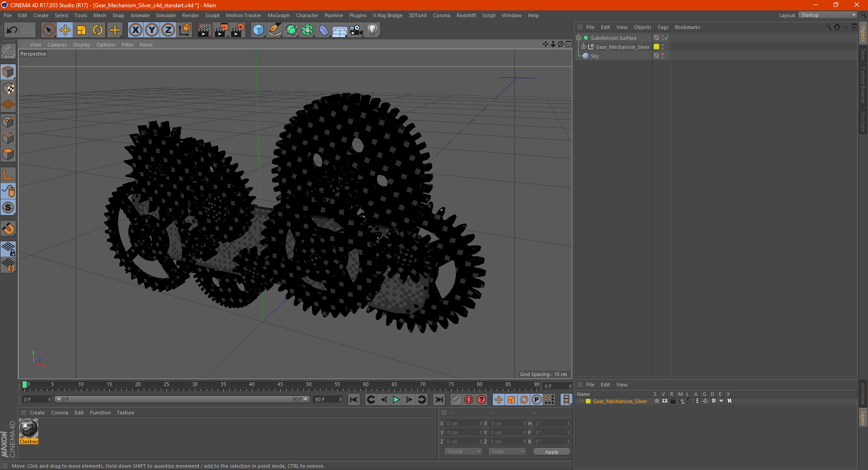
Task: Select the Sky object in the tree
Action: [x=594, y=56]
